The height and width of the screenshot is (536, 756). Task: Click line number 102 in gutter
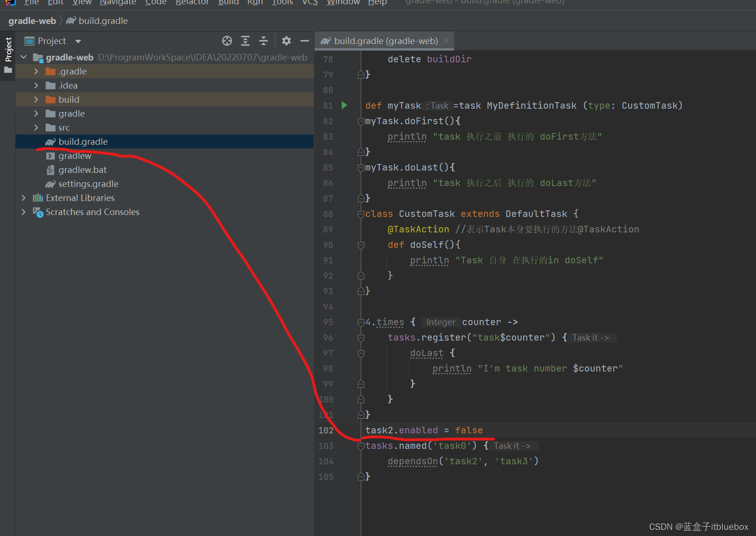326,430
